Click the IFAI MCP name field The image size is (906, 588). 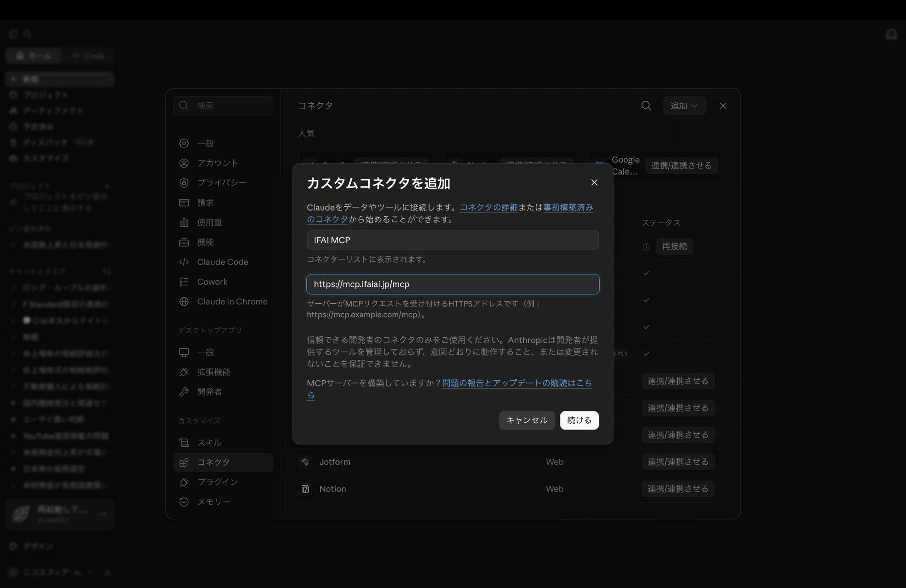click(x=453, y=240)
